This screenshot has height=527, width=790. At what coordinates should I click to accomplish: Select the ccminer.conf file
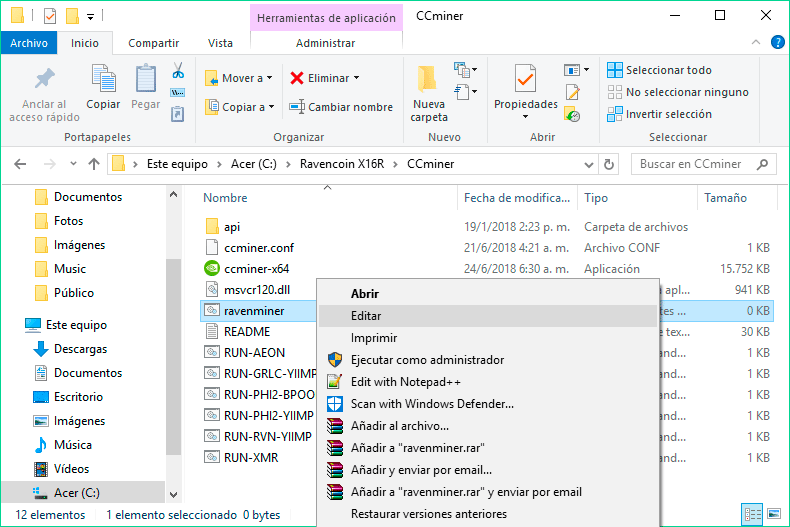click(x=259, y=248)
